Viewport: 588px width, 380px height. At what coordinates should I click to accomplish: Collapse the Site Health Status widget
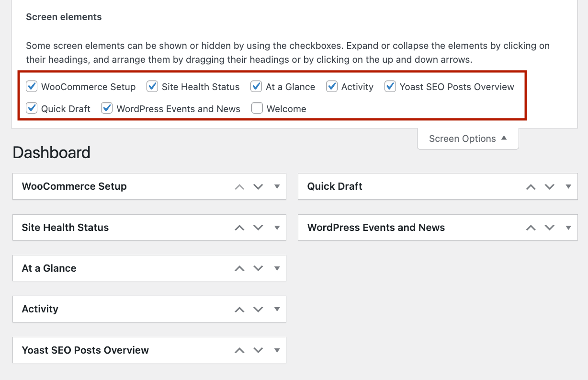tap(277, 227)
